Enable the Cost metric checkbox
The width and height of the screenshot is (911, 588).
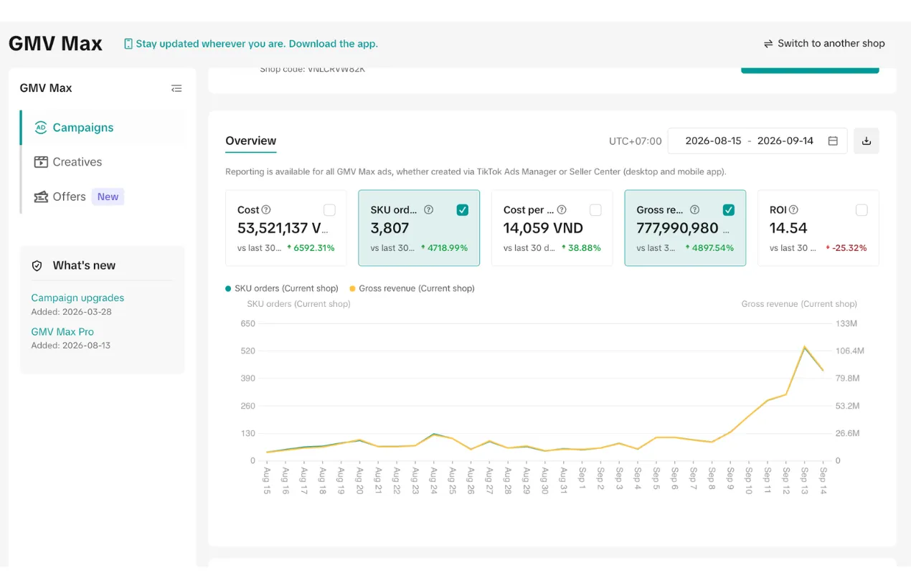pos(329,210)
